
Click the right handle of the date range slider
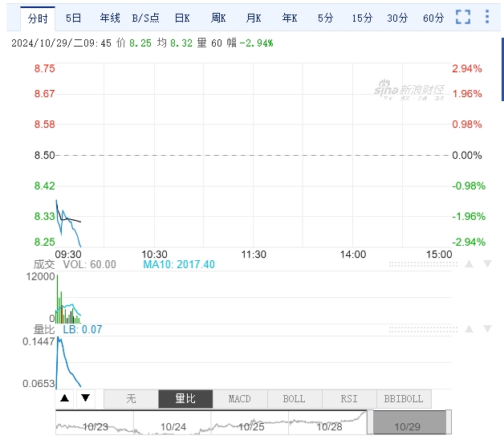(449, 422)
